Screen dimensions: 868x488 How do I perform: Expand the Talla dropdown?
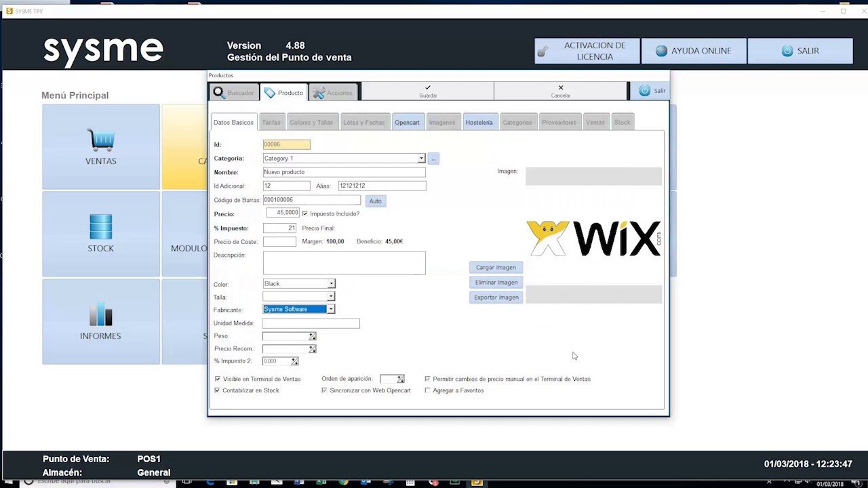[331, 297]
